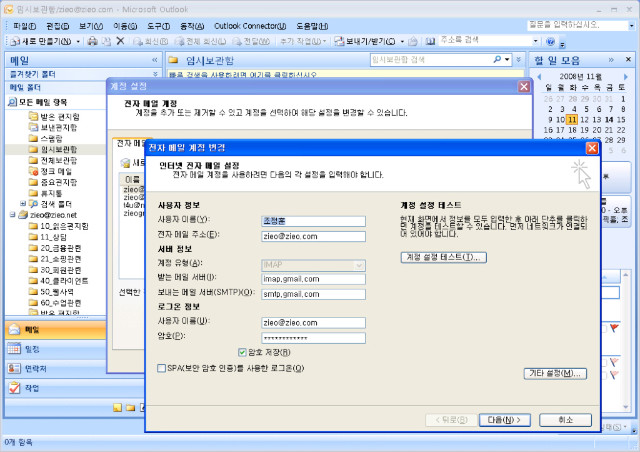Open the Outlook Connector menu
The height and width of the screenshot is (452, 640).
click(x=250, y=26)
